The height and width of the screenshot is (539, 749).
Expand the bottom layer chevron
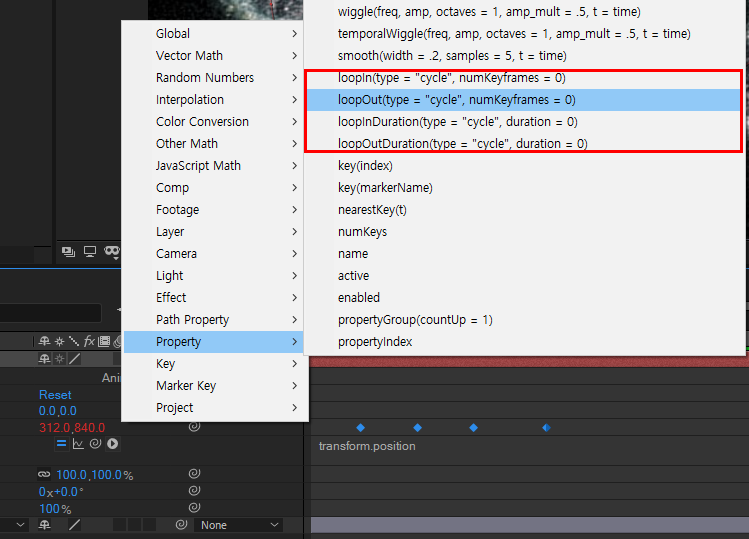[20, 525]
